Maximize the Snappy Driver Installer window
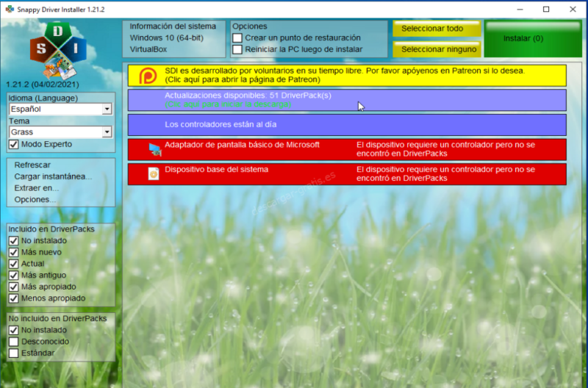The image size is (588, 388). coord(546,10)
